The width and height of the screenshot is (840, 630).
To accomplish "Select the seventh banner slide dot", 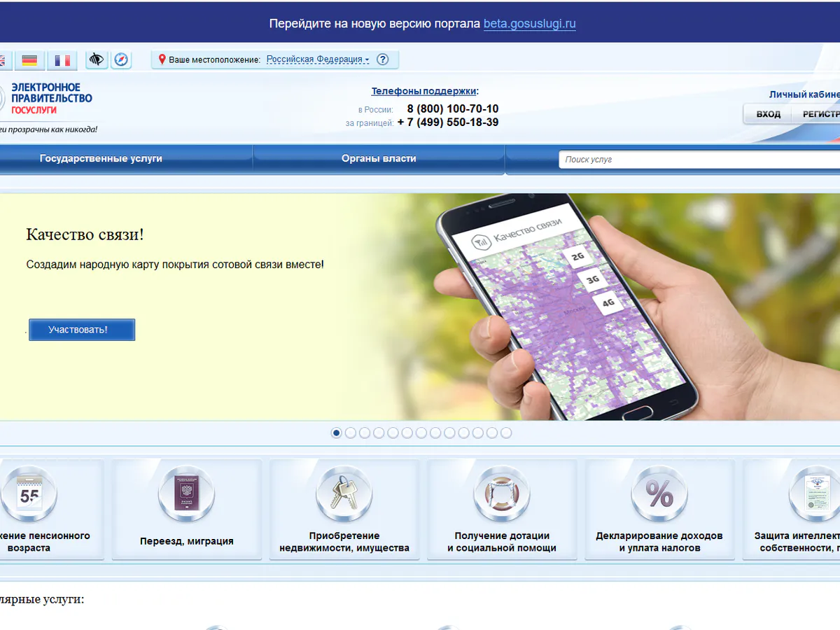I will pyautogui.click(x=421, y=433).
